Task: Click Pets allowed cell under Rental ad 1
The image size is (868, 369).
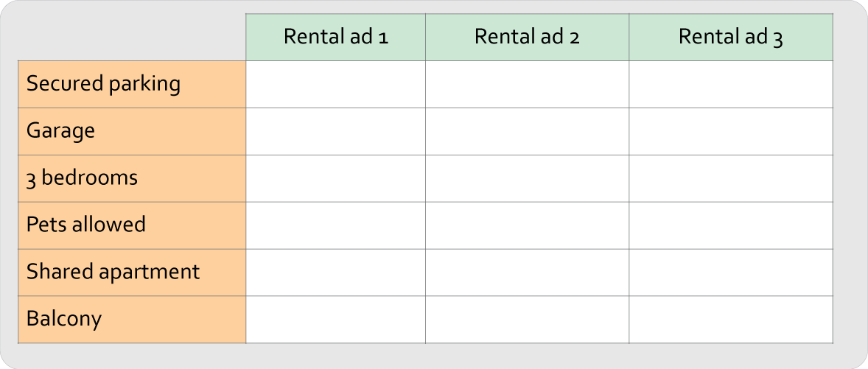Action: pyautogui.click(x=335, y=225)
